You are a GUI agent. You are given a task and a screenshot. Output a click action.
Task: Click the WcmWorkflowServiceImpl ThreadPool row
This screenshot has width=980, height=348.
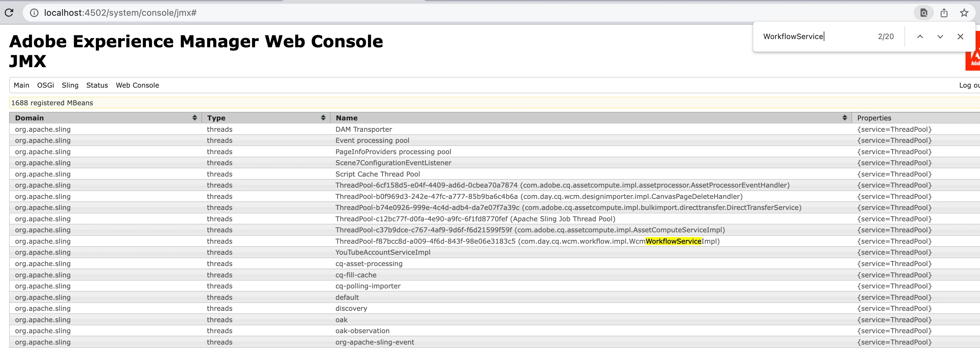tap(527, 241)
